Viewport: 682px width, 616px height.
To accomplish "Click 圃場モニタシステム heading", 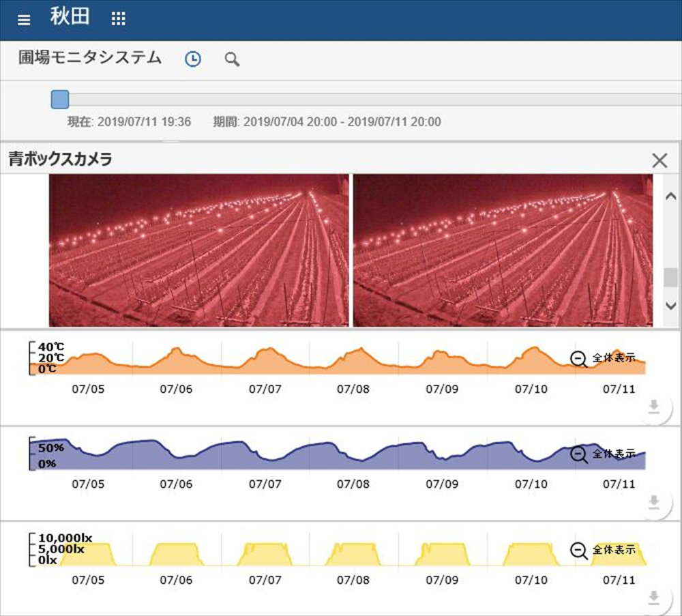I will pyautogui.click(x=90, y=57).
